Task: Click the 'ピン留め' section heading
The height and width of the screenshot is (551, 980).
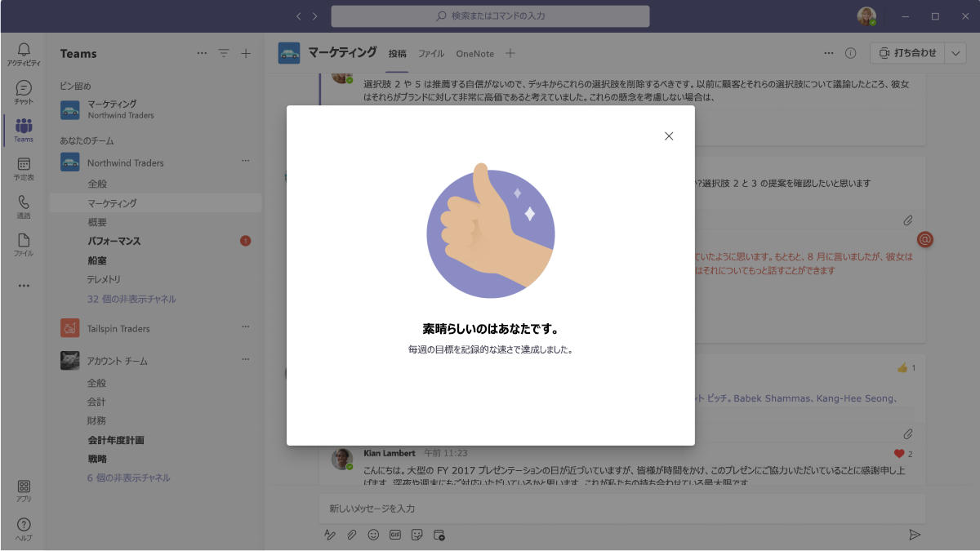Action: tap(75, 86)
